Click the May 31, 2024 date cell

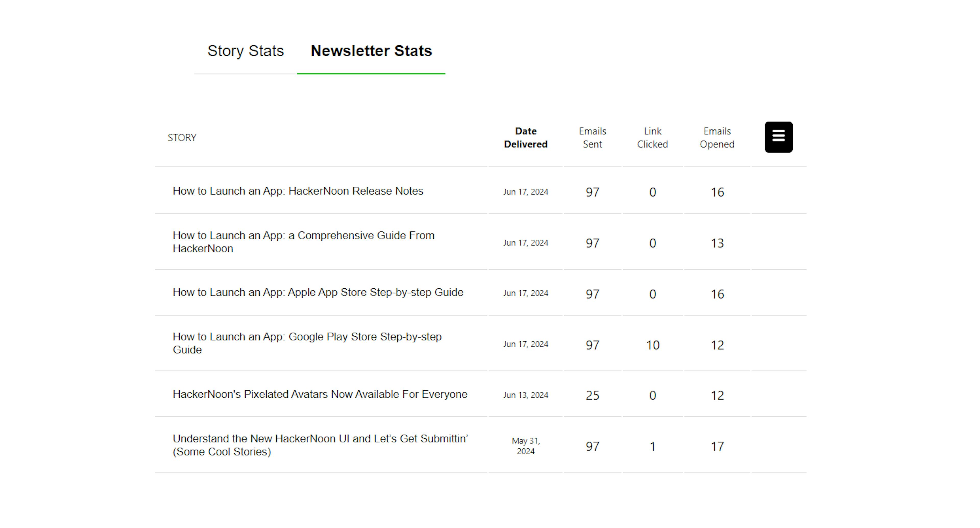pos(525,446)
